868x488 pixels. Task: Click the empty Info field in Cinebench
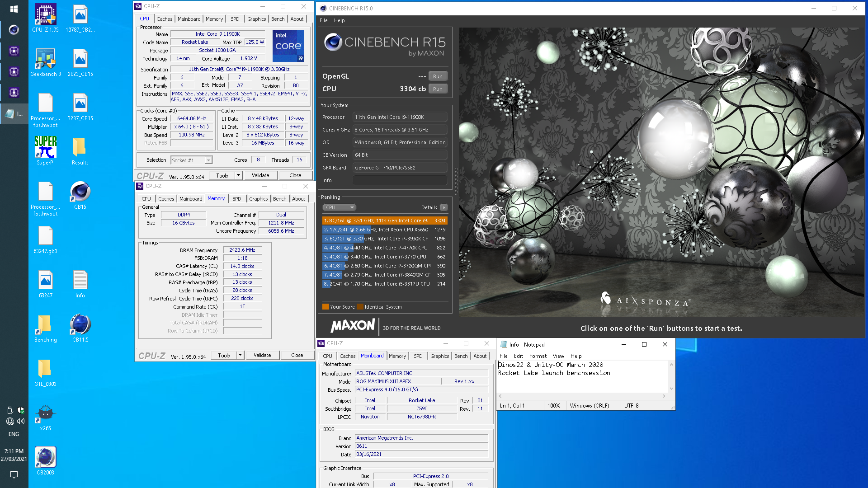(400, 180)
